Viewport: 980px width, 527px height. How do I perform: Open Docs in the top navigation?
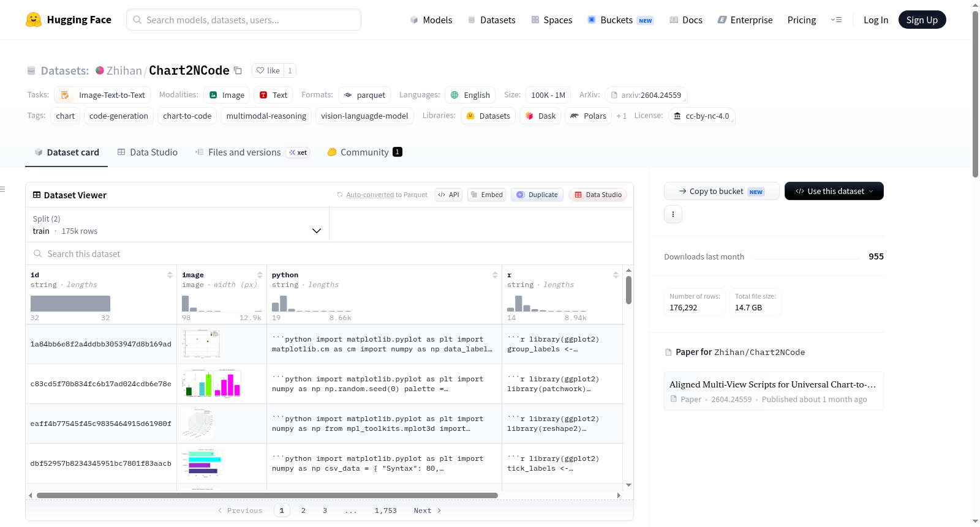pyautogui.click(x=686, y=20)
